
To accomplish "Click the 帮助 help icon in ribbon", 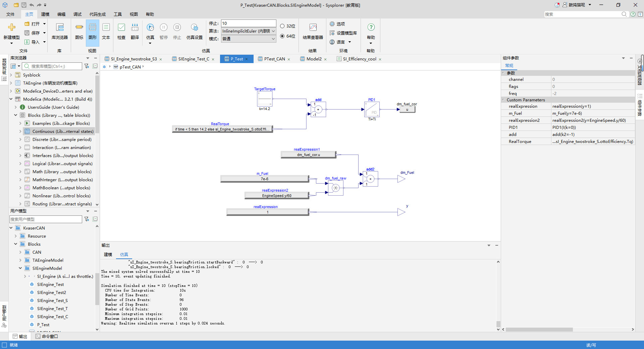I will pos(371,27).
